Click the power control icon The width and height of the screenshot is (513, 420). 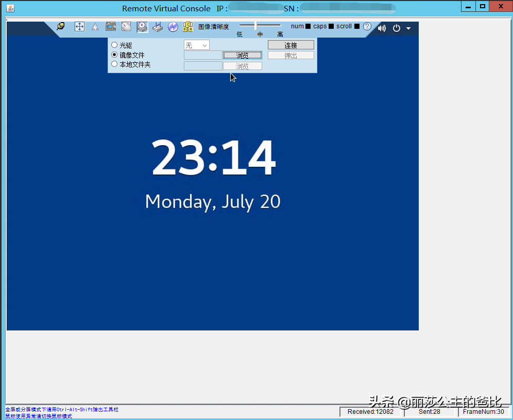coord(396,28)
